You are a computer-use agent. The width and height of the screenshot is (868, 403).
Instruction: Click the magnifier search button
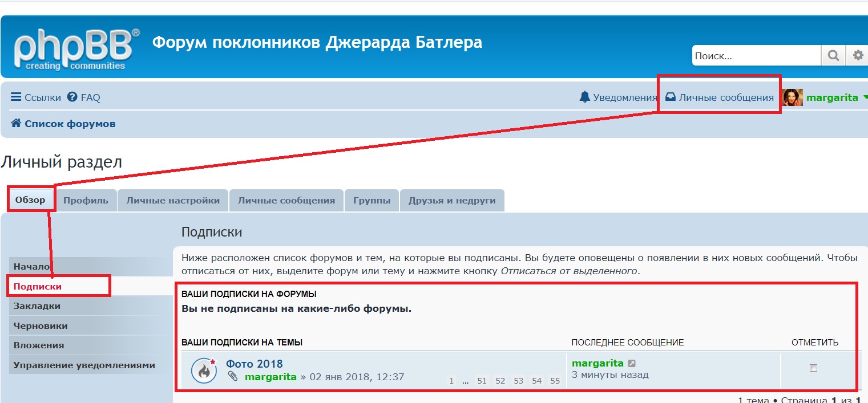[833, 56]
